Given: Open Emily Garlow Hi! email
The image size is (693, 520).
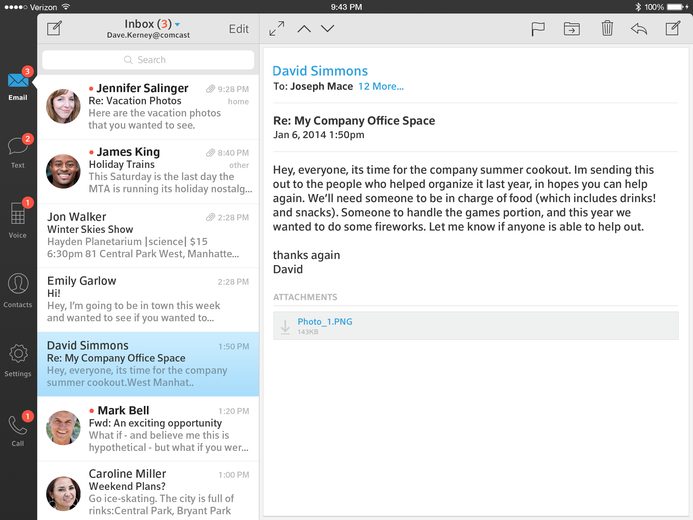Looking at the screenshot, I should pos(148,299).
